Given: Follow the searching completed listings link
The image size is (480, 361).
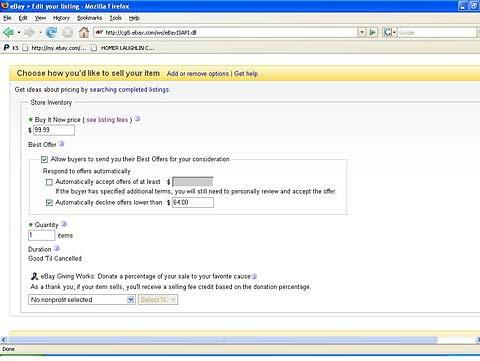Looking at the screenshot, I should coord(129,90).
